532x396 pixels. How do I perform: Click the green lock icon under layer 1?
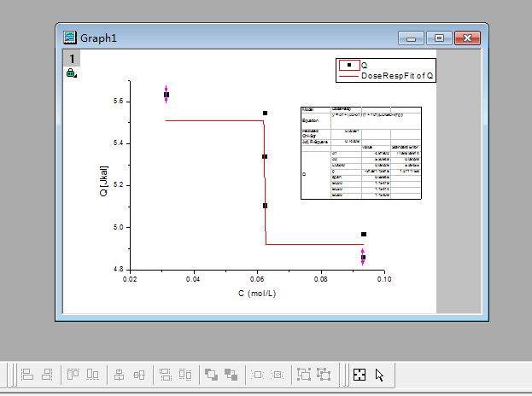(71, 73)
